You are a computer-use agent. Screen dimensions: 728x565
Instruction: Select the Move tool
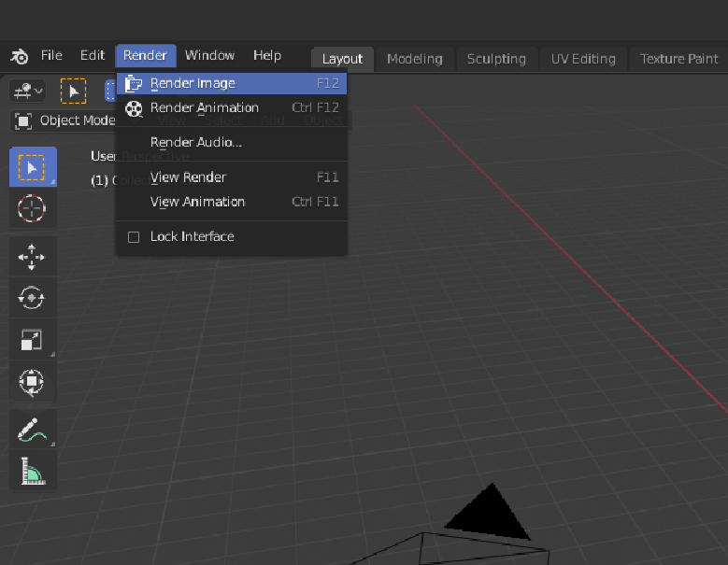coord(32,257)
